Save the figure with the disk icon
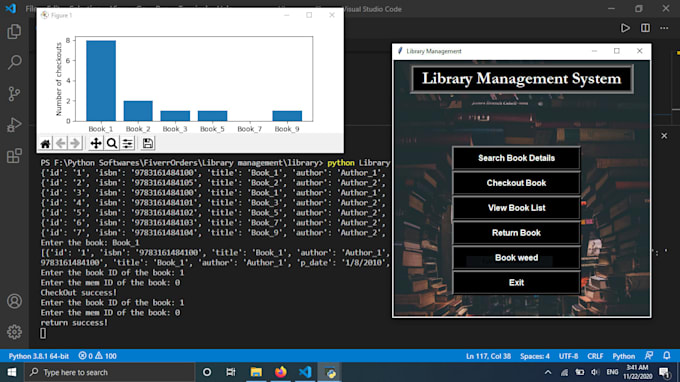 147,144
